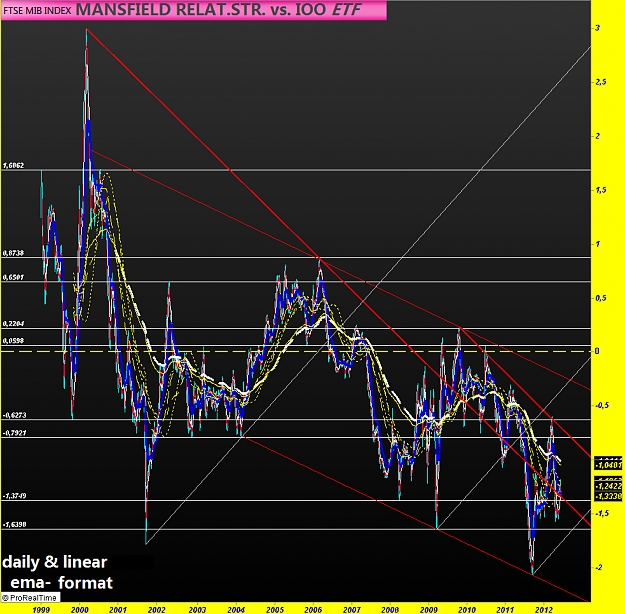Select the MANSFIELD RELAT.STR. vs. IOO ETF title
The image size is (625, 614).
(x=218, y=10)
